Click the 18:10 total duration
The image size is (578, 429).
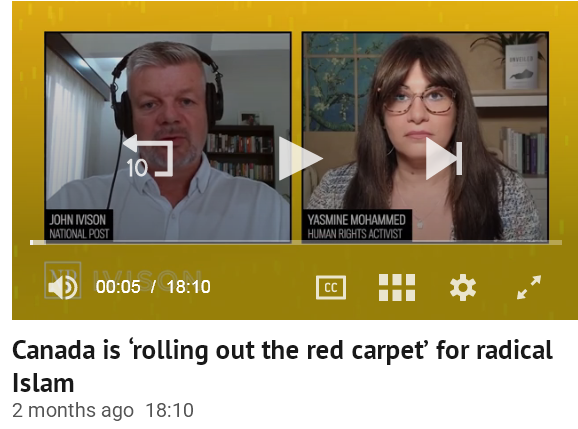(188, 287)
